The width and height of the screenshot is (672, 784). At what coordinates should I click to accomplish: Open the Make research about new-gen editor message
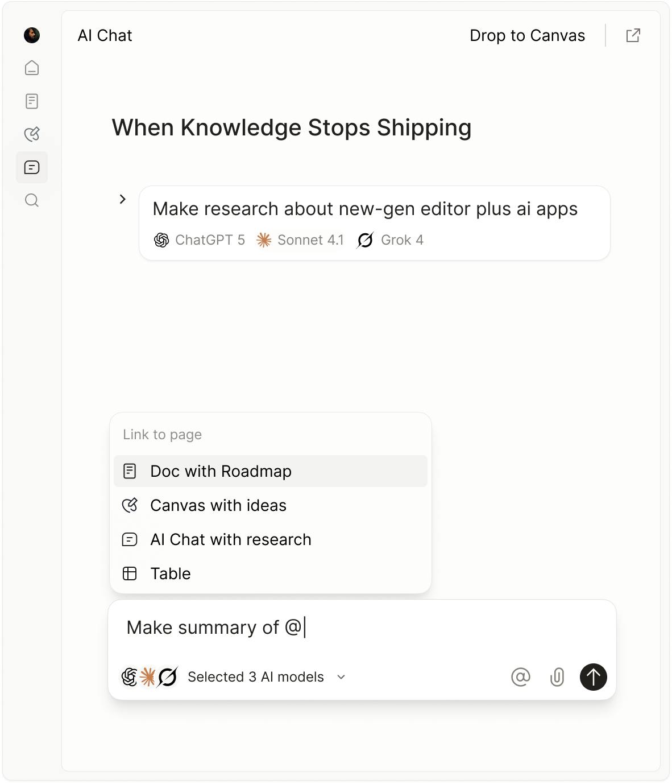(375, 223)
